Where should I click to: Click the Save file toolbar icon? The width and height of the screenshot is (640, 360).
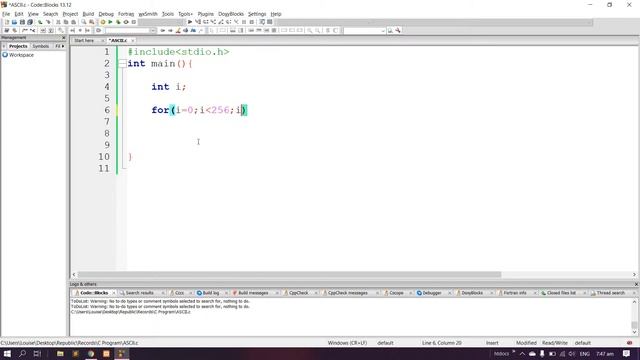click(x=22, y=22)
